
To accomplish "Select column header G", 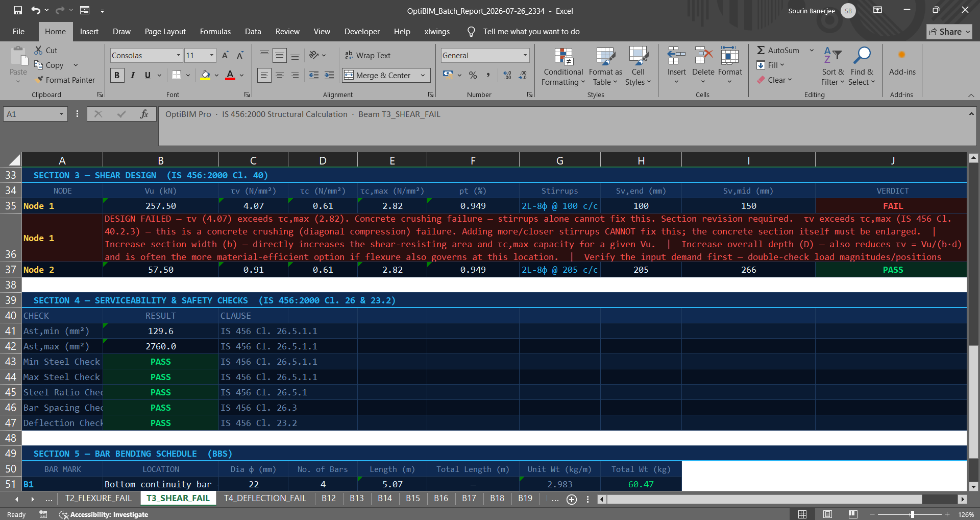I will 559,160.
